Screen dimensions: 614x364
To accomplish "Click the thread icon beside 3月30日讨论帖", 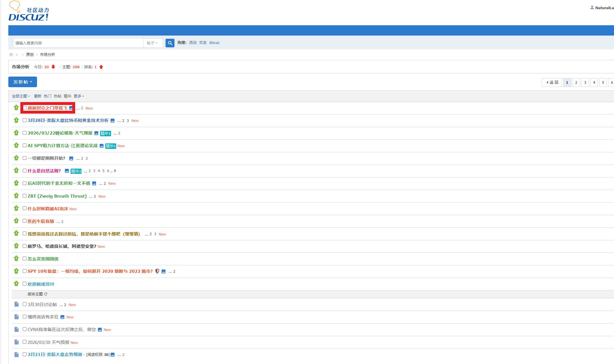I will [x=17, y=304].
